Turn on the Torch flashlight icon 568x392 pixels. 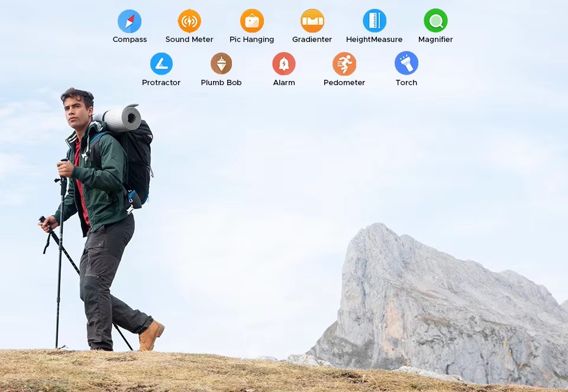point(406,63)
